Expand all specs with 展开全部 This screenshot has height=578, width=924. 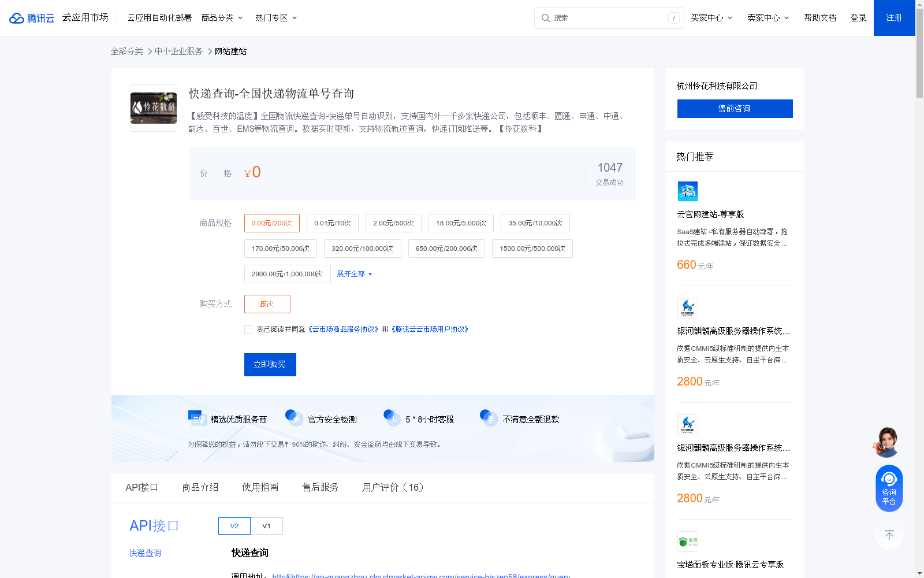pyautogui.click(x=355, y=274)
